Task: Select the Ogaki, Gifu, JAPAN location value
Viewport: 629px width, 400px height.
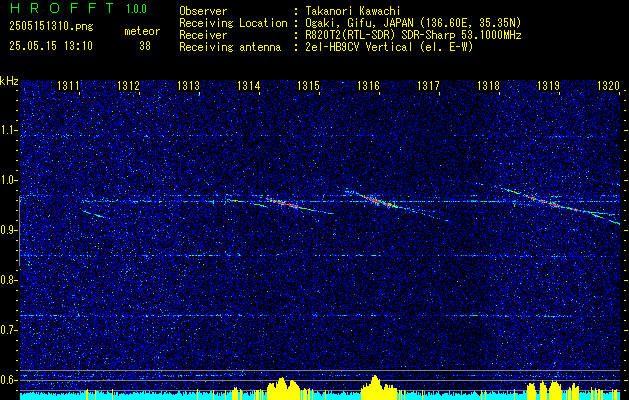Action: click(x=413, y=23)
